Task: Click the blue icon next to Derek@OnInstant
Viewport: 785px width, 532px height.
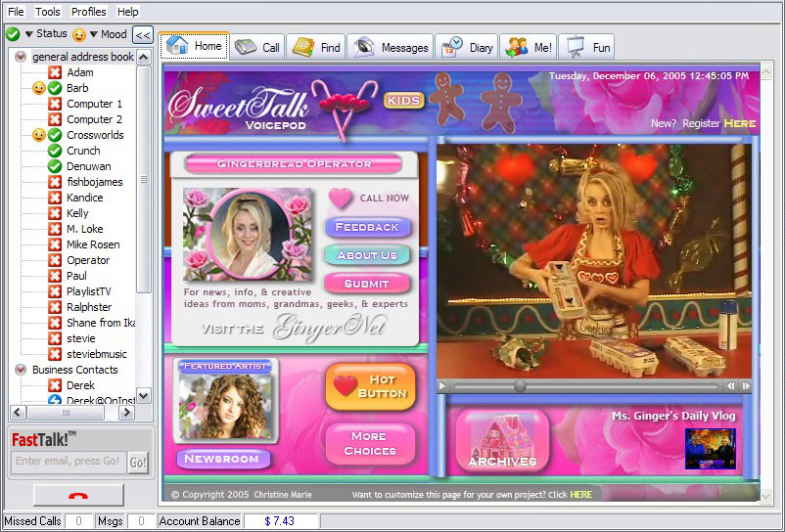Action: 55,400
